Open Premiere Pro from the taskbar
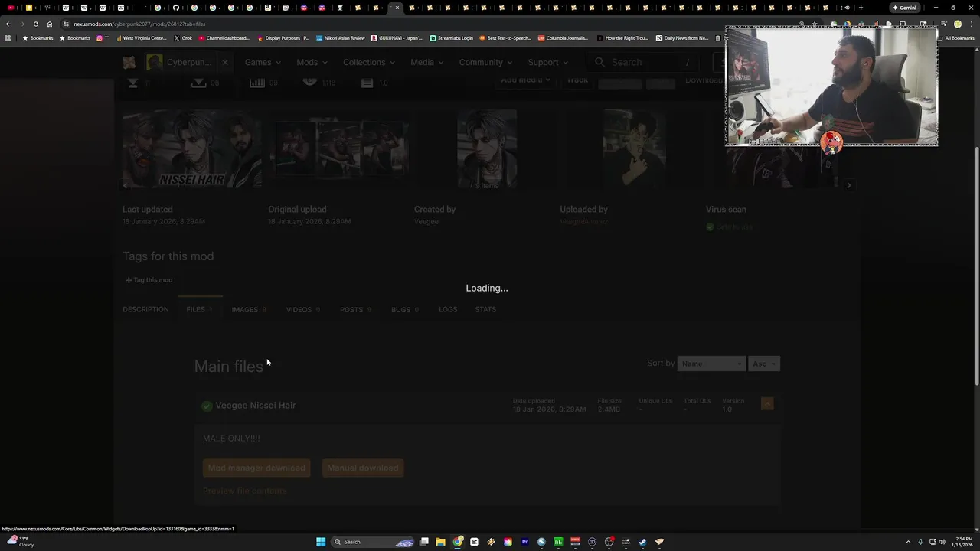 [x=524, y=542]
